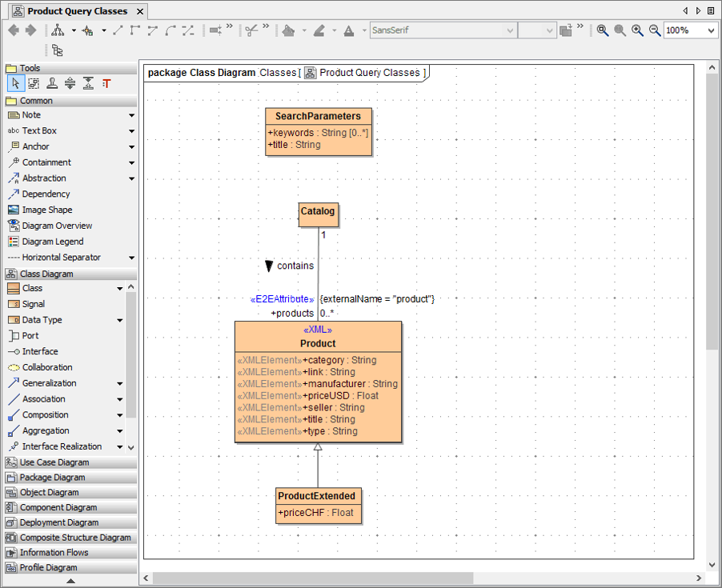The width and height of the screenshot is (722, 588).
Task: Click the red T text tool icon
Action: click(106, 84)
